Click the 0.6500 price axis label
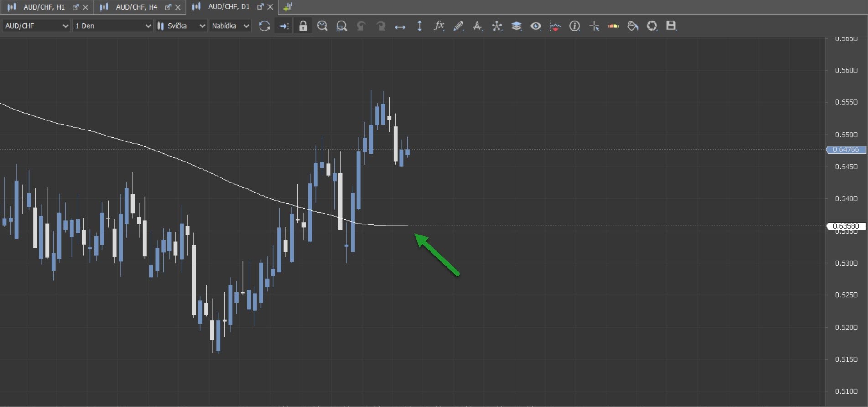Screen dimensions: 868x407 tap(846, 135)
